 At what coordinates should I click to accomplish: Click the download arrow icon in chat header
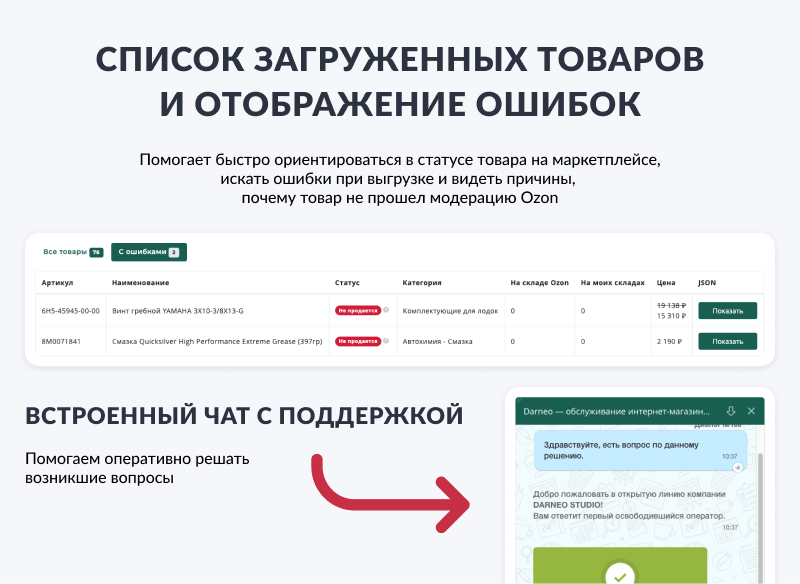pyautogui.click(x=731, y=411)
